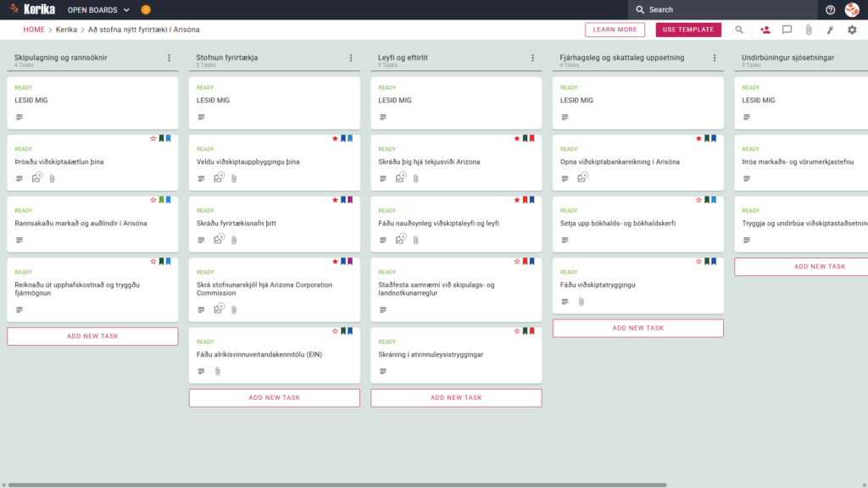The height and width of the screenshot is (488, 868).
Task: Open details icon on Setja upp bókhalds card
Action: click(565, 240)
